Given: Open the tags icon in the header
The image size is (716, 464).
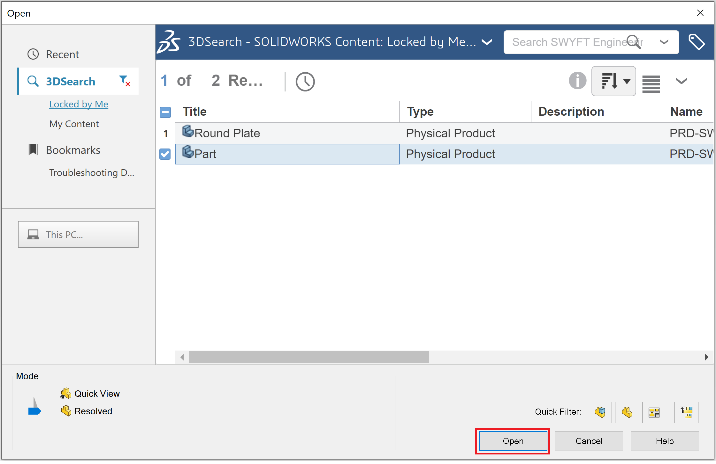Looking at the screenshot, I should (x=697, y=42).
